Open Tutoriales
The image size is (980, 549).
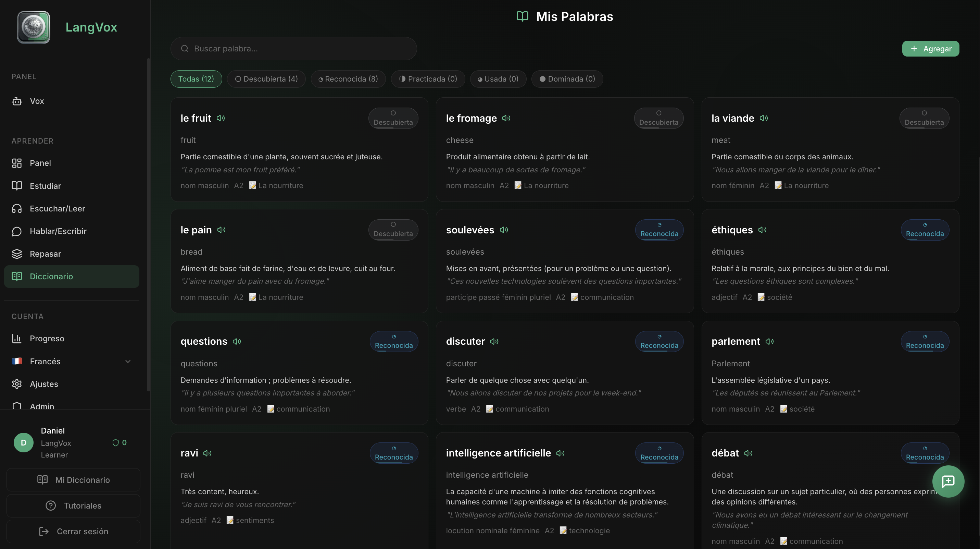point(73,505)
